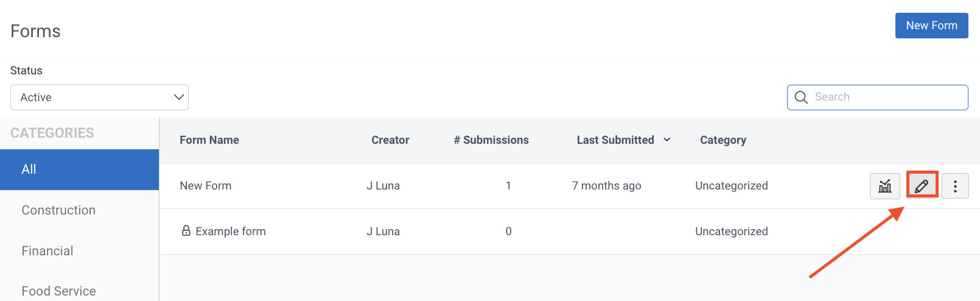Click Uncategorized in the Example form row

tap(732, 232)
